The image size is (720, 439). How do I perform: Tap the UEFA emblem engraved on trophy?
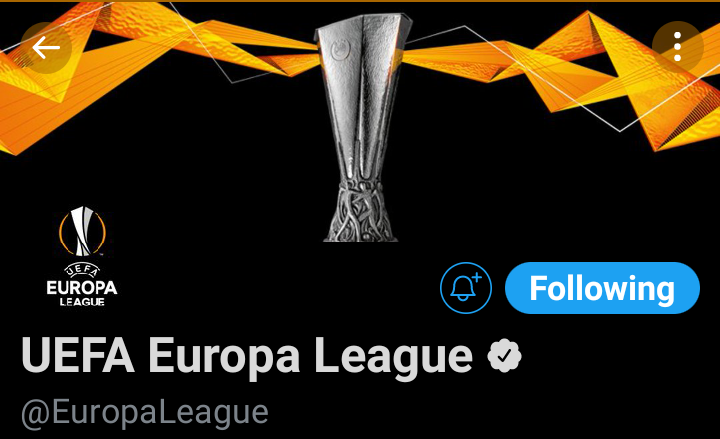point(339,49)
